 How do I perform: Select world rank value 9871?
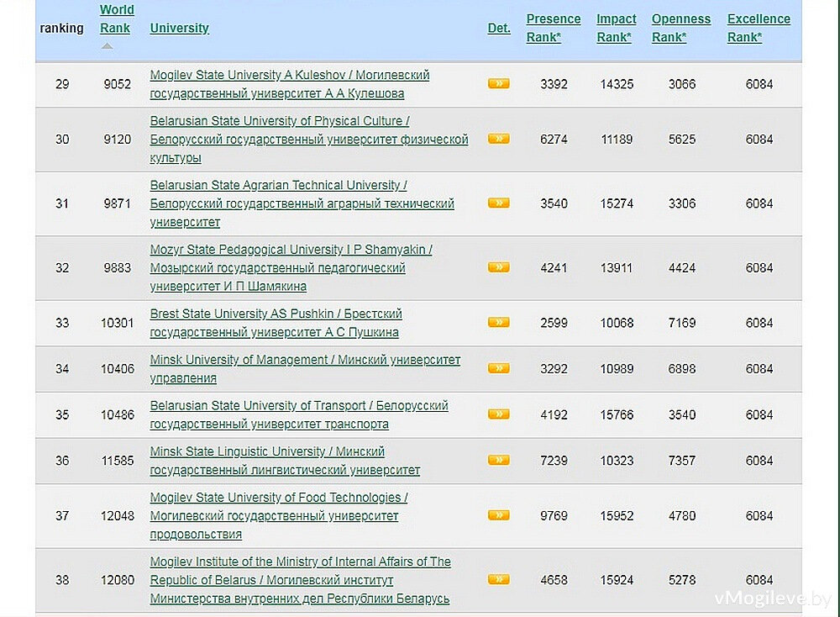point(118,203)
